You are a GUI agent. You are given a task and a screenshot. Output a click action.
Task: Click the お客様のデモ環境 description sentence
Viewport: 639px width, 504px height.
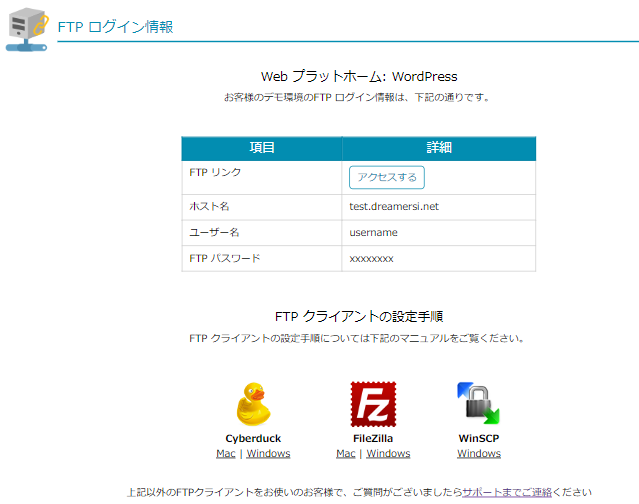tap(357, 97)
